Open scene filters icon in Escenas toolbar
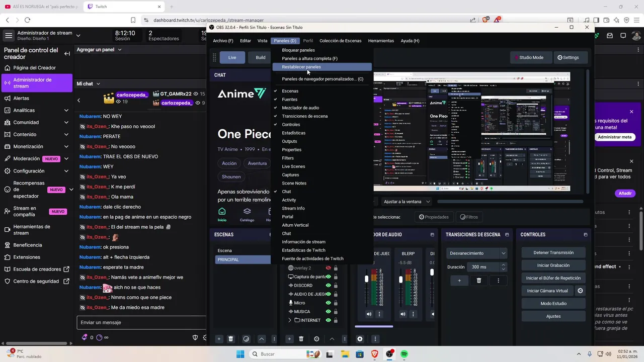This screenshot has height=362, width=644. [246, 339]
